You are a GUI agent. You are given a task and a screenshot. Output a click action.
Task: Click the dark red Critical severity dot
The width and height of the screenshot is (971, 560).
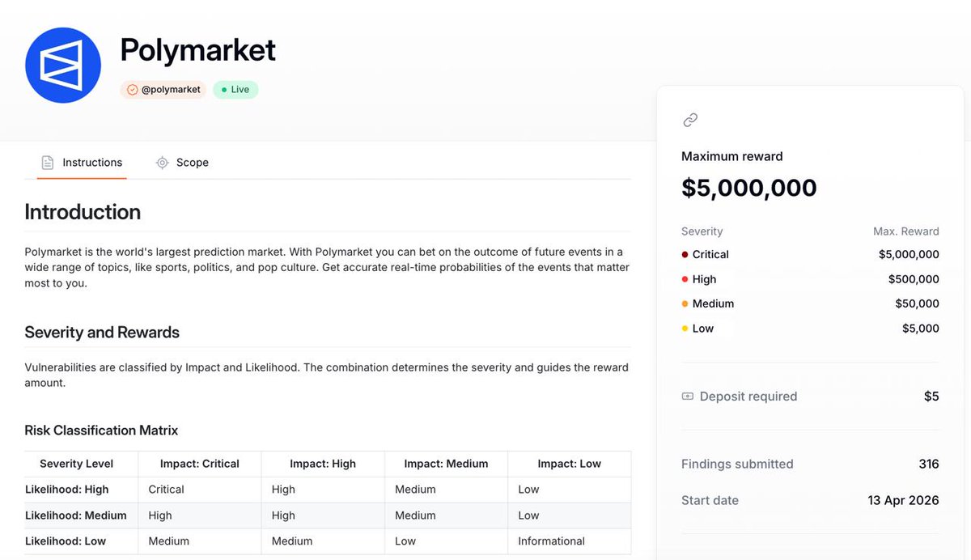[685, 254]
